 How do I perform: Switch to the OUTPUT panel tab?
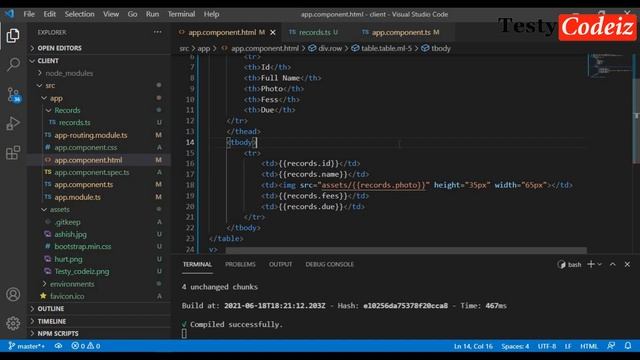tap(280, 264)
